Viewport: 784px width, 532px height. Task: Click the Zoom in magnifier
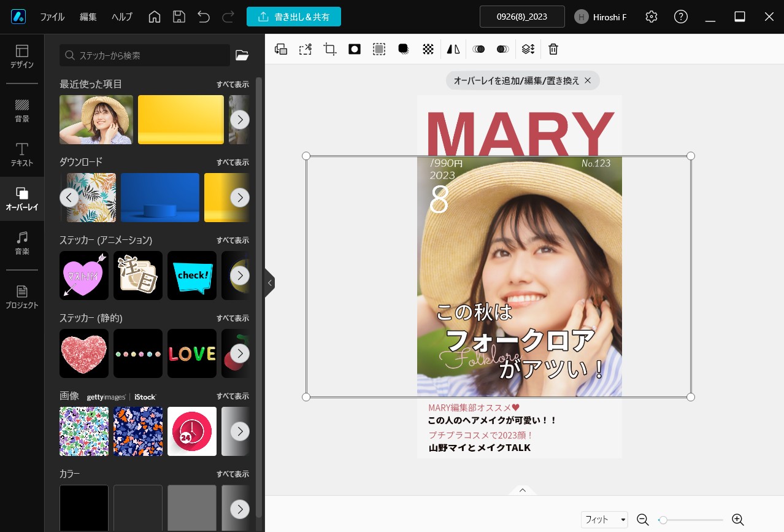(737, 520)
